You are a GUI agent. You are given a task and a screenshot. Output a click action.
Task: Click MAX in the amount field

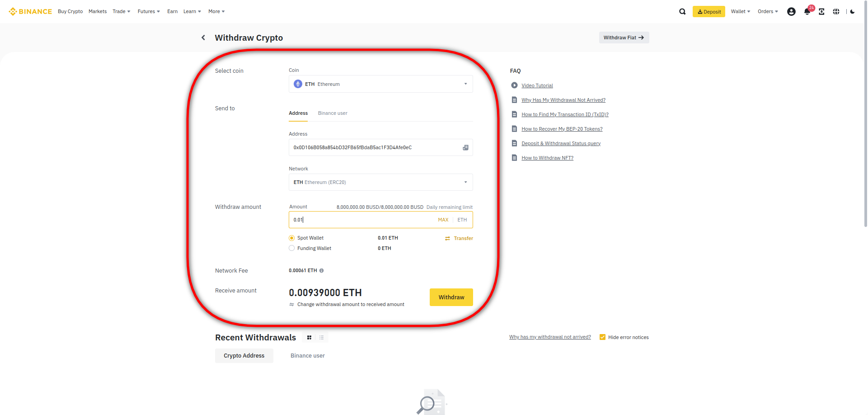443,220
